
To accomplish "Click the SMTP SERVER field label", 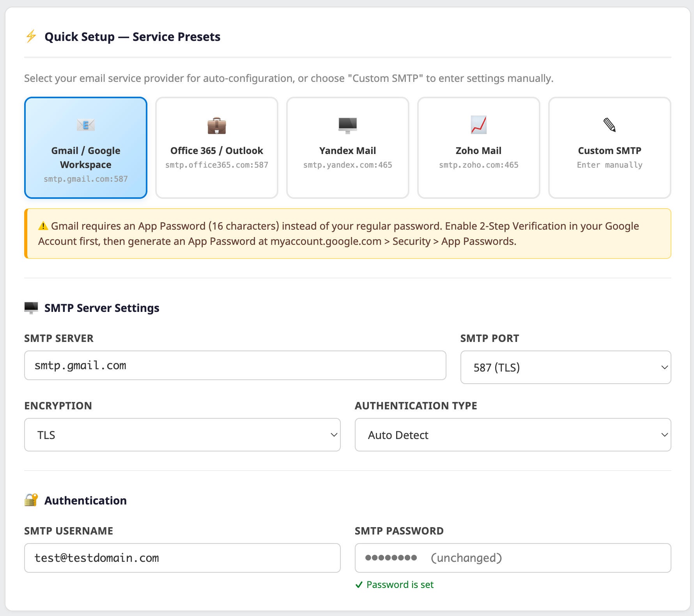I will [59, 338].
